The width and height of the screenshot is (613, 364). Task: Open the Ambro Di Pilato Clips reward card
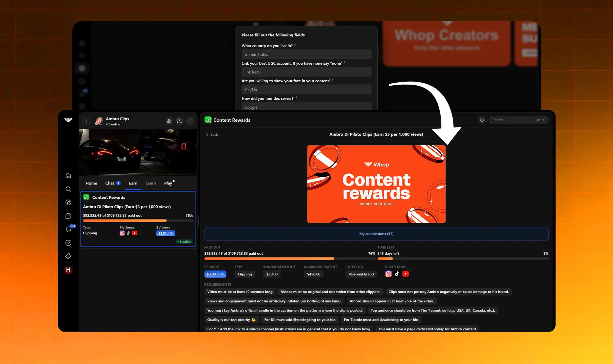(138, 219)
